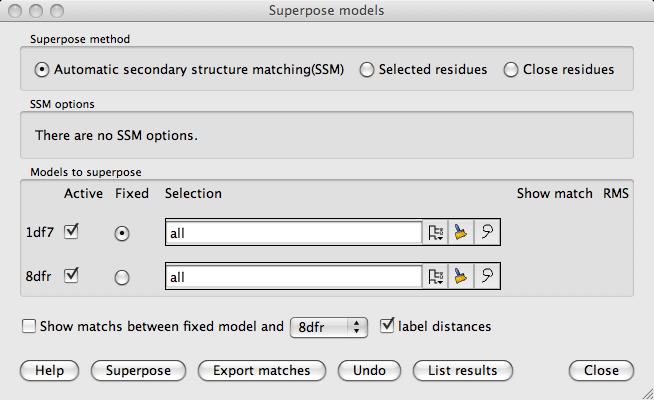Choose Selected residues superpose method
The image size is (654, 400).
(x=367, y=70)
